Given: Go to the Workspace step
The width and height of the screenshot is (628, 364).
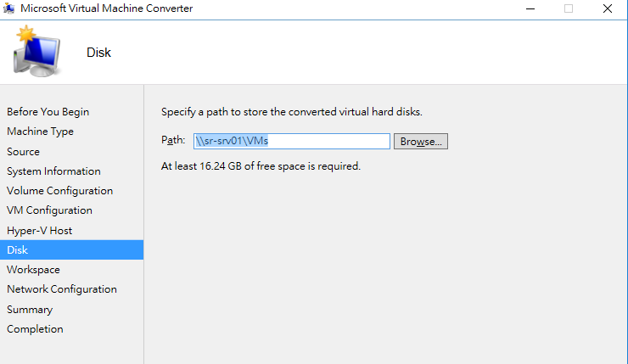Looking at the screenshot, I should (x=33, y=270).
